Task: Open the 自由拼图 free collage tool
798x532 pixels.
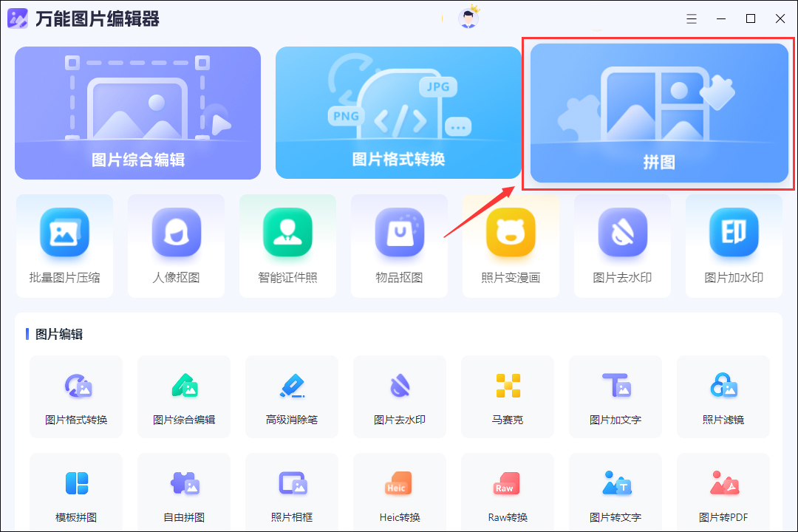Action: (184, 491)
